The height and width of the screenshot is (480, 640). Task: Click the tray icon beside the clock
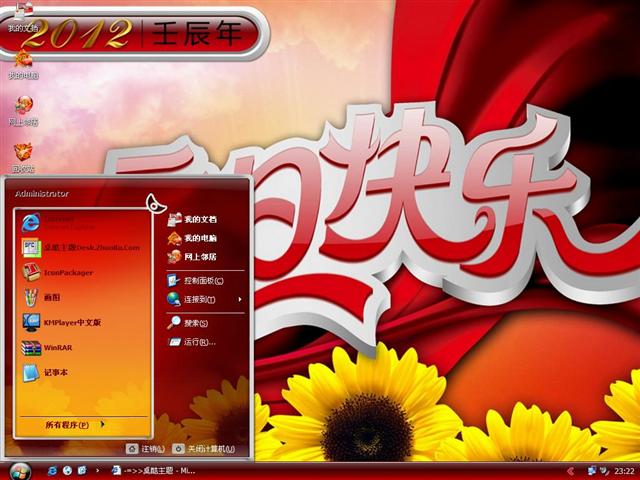(x=604, y=471)
